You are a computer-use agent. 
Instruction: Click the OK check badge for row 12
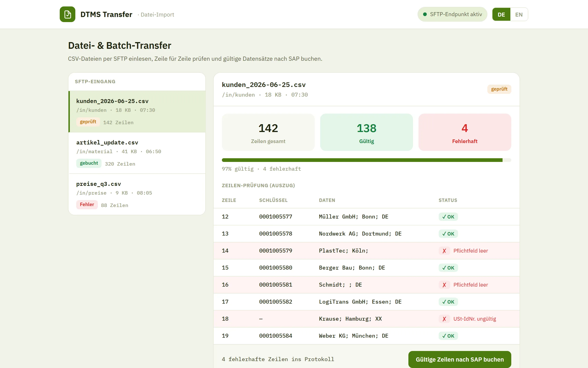point(448,217)
